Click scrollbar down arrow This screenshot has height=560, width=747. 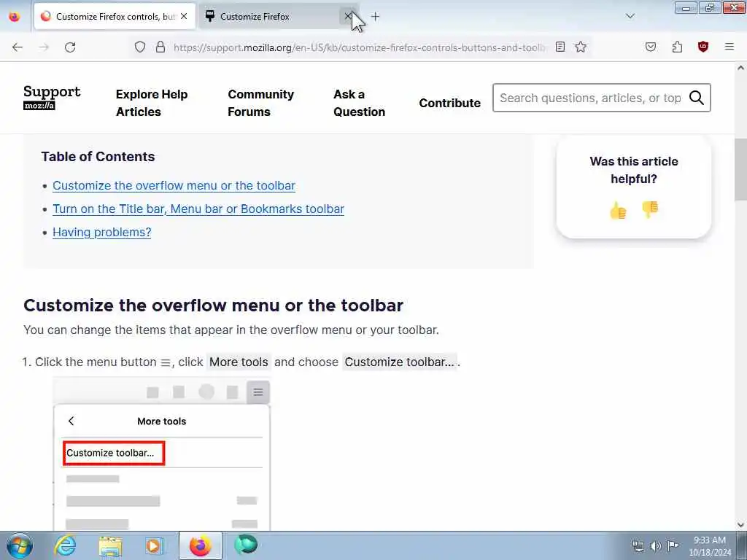click(x=740, y=525)
